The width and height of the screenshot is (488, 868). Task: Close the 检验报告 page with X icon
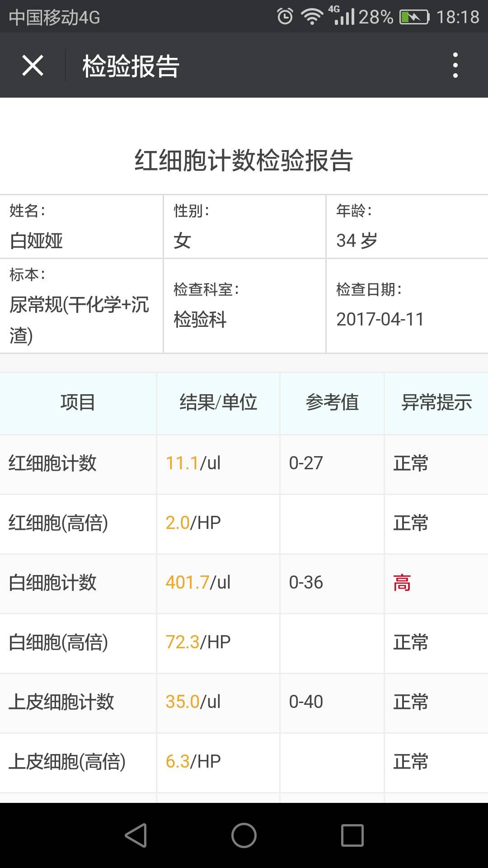(x=33, y=66)
